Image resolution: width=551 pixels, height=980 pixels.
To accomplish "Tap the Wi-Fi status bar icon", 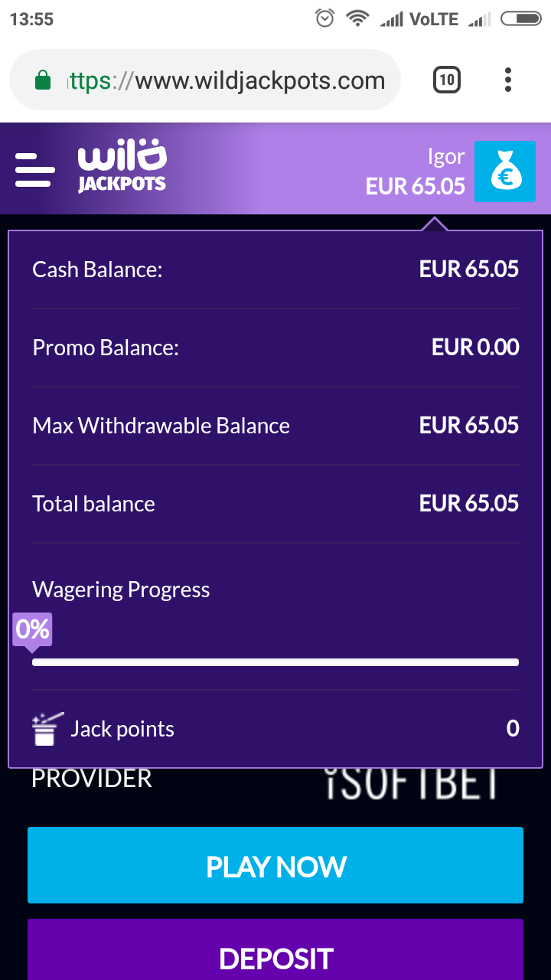I will [357, 19].
